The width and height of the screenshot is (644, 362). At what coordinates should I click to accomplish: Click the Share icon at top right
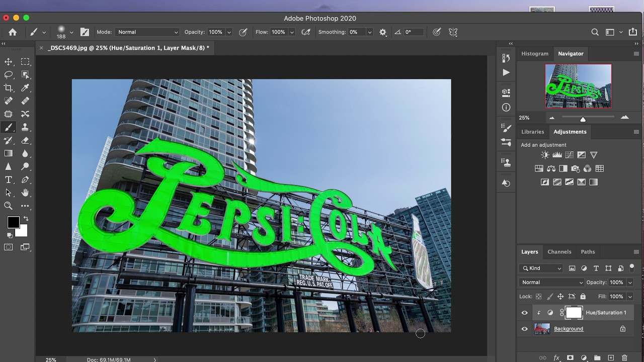(632, 32)
